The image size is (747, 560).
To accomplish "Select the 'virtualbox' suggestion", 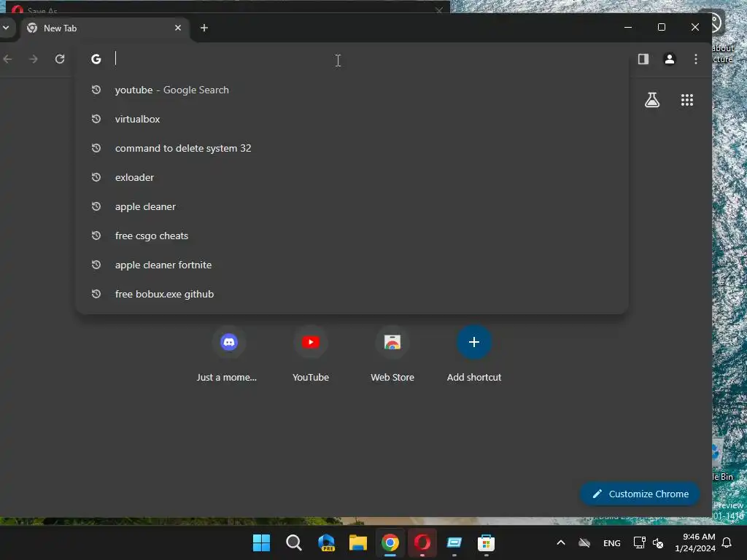I will pos(352,119).
